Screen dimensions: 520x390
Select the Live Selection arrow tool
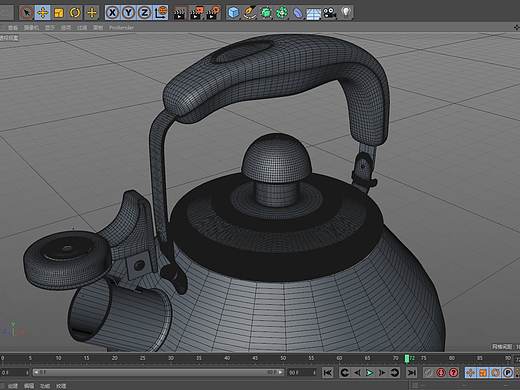point(26,13)
